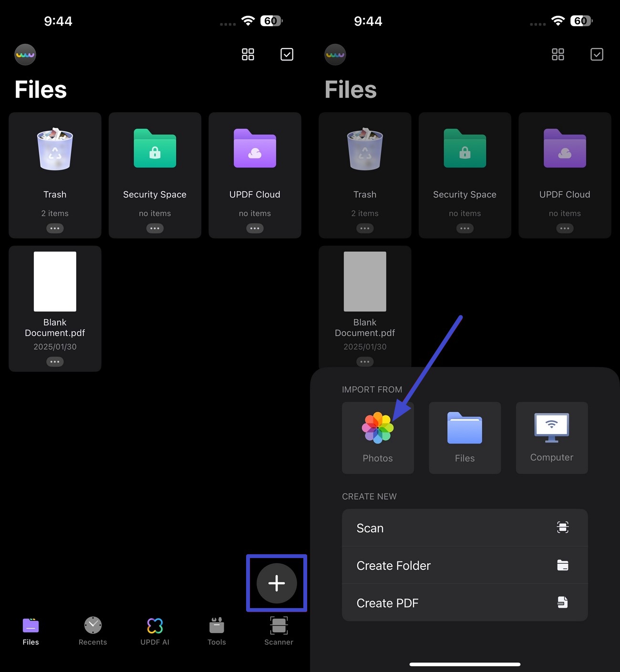The height and width of the screenshot is (672, 620).
Task: Open the UPDF Cloud folder
Action: click(x=255, y=162)
